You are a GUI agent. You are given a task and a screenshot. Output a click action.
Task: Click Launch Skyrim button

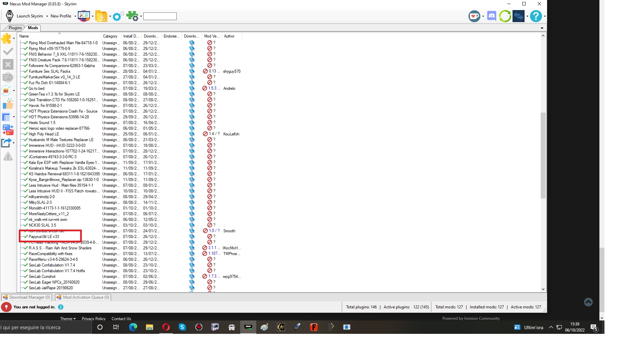click(30, 16)
